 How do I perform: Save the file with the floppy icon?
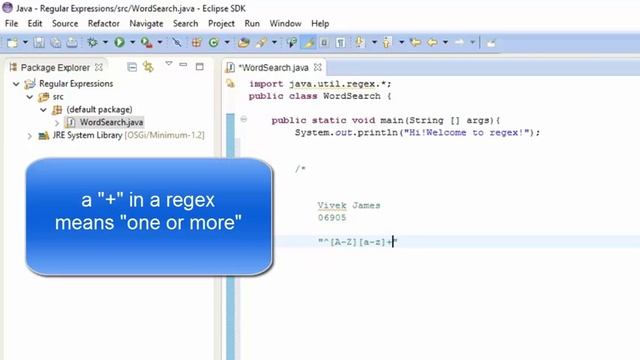point(39,42)
